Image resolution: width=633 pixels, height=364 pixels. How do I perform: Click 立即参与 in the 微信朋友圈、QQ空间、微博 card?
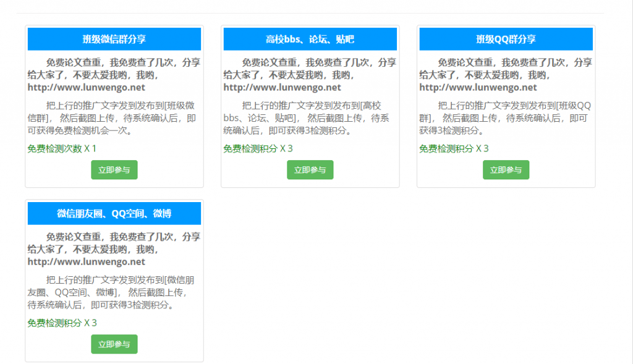pyautogui.click(x=114, y=344)
